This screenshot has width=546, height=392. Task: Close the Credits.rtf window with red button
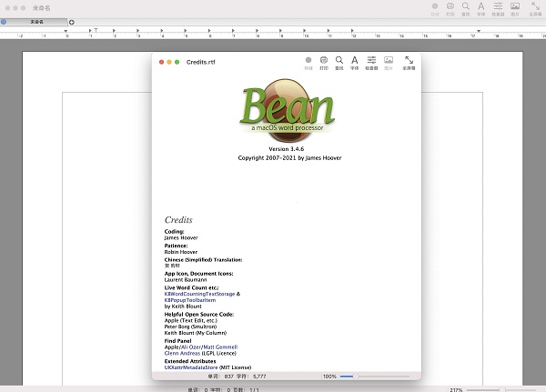tap(161, 63)
